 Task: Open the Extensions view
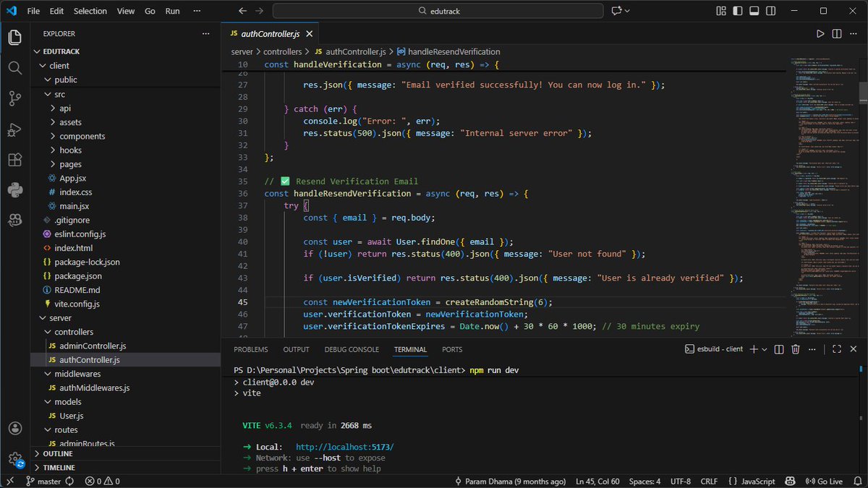point(14,160)
